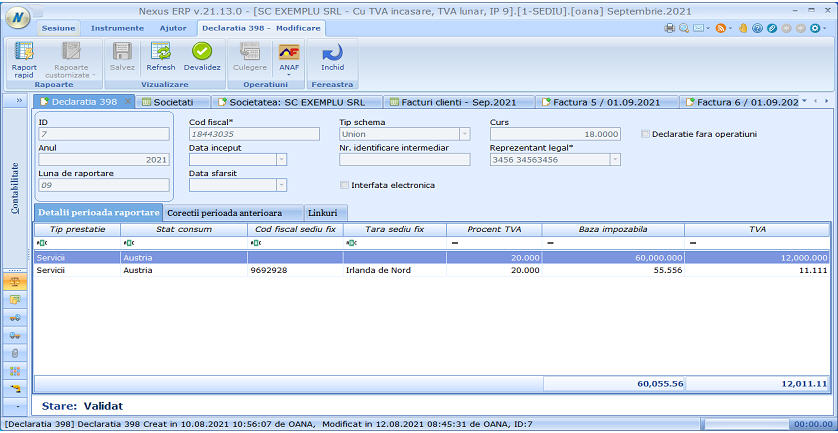Click the orange RSS feed icon
This screenshot has height=433, width=838.
(720, 28)
